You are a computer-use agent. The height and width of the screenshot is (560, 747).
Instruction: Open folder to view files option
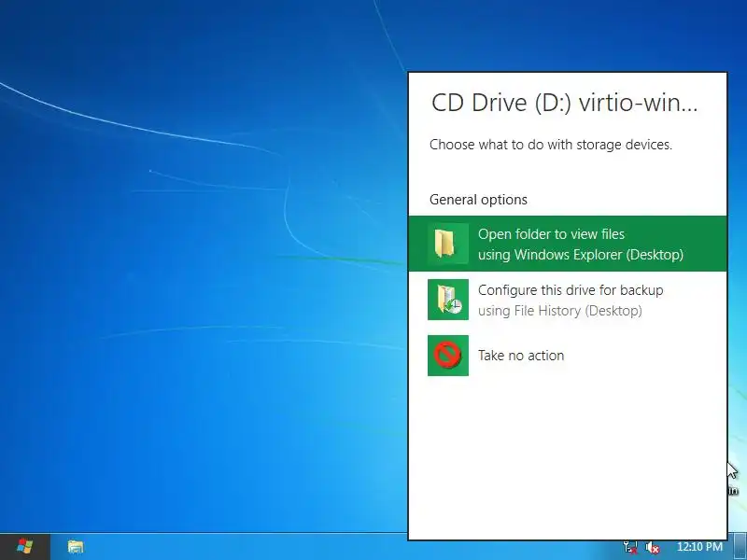tap(568, 244)
